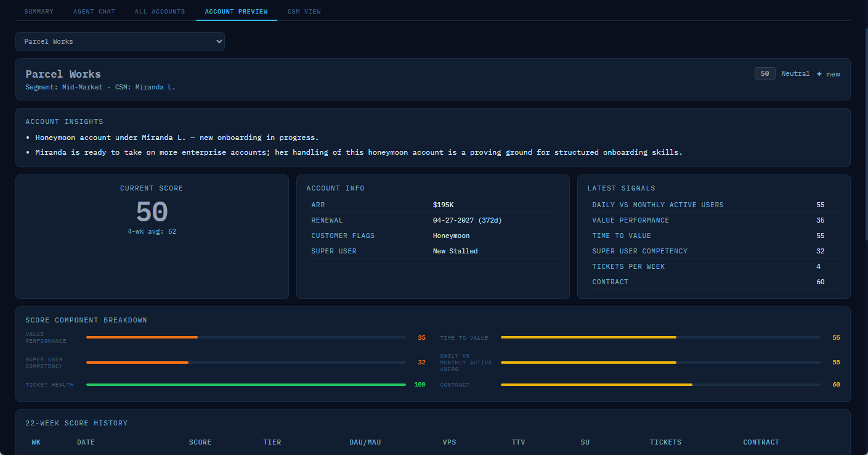Viewport: 868px width, 455px height.
Task: Click the insight about enterprise accounts readiness
Action: (x=359, y=152)
